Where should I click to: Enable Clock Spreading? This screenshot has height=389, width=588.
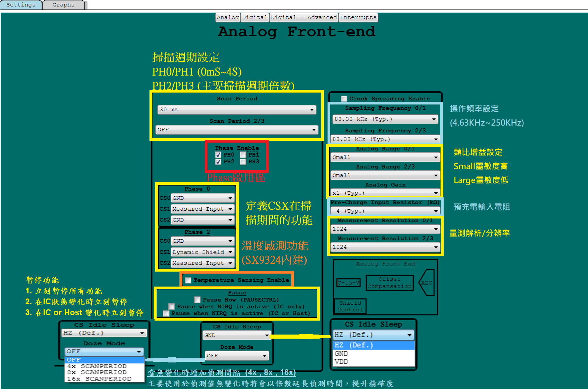click(x=344, y=98)
